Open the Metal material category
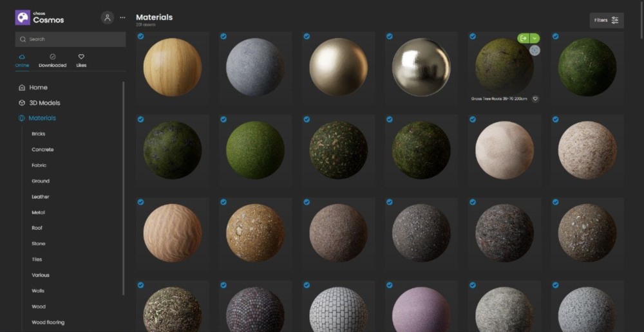Image resolution: width=644 pixels, height=332 pixels. [38, 212]
